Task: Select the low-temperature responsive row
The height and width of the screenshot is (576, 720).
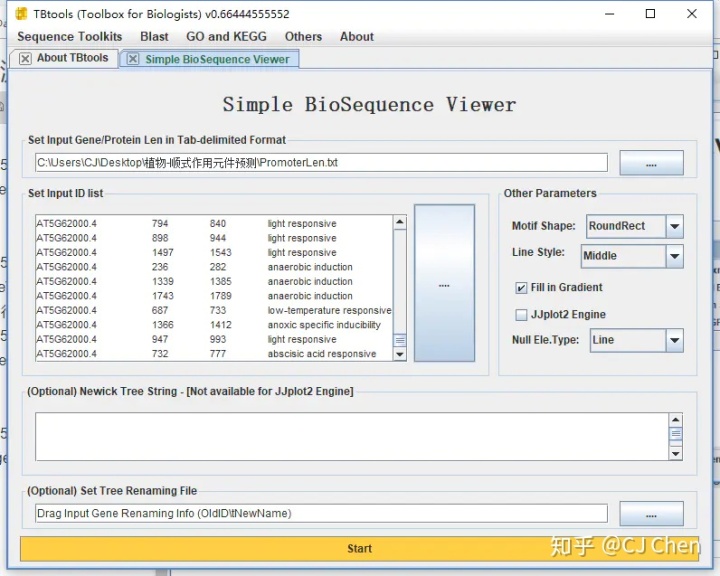Action: click(214, 311)
